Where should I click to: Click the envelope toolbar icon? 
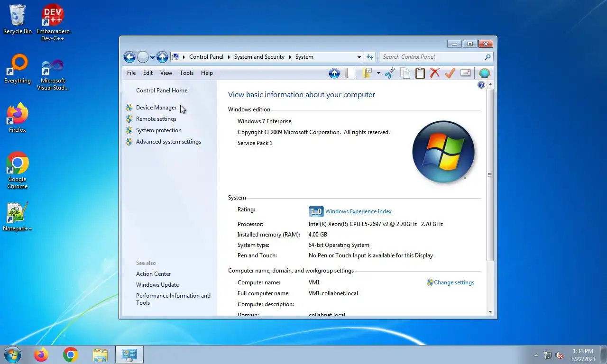point(466,73)
